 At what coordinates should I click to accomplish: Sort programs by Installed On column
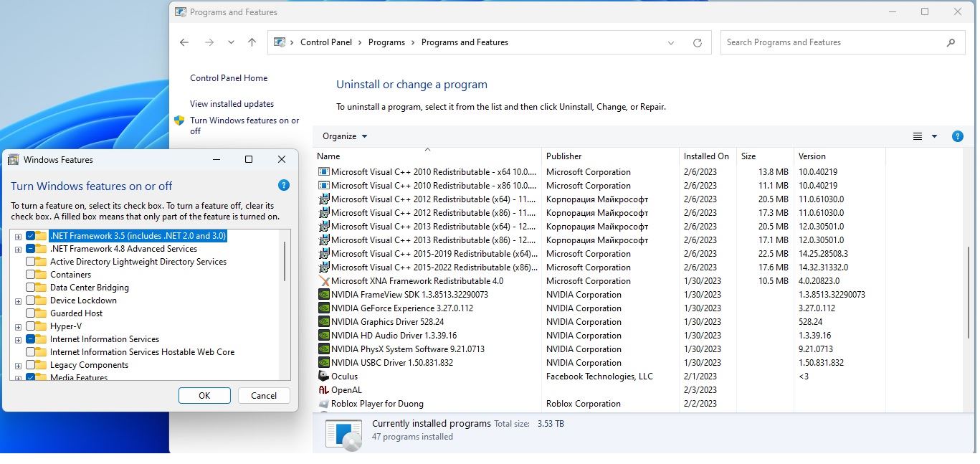click(x=705, y=156)
